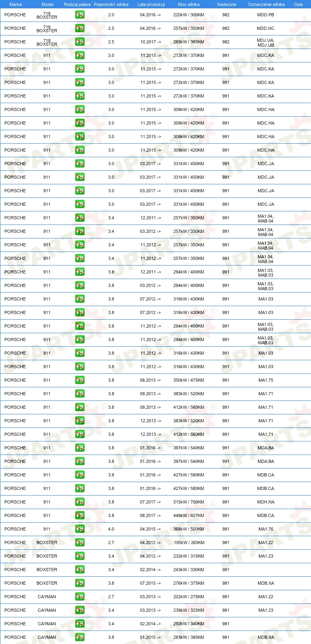Click MA1.23 in the Cayman row
This screenshot has height=644, width=311.
click(x=266, y=610)
